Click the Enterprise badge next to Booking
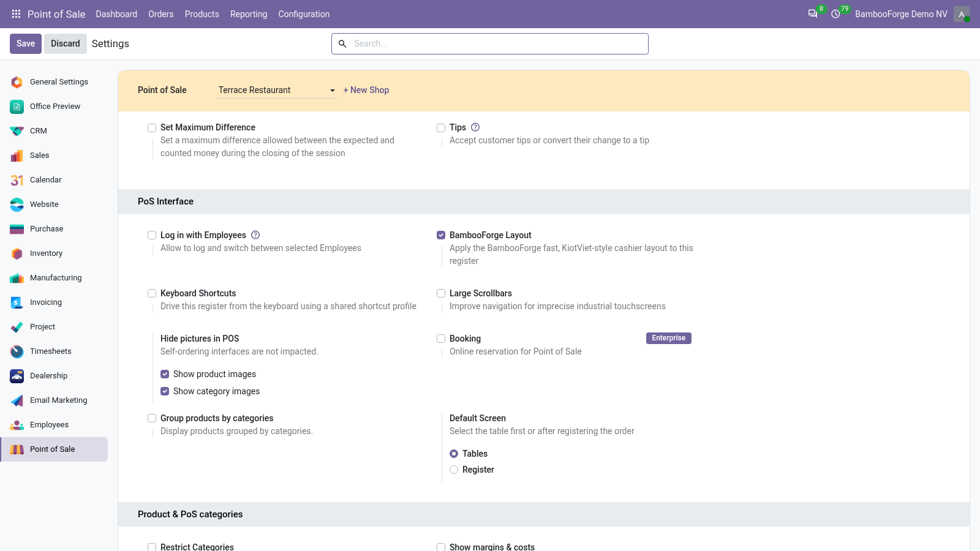 click(x=669, y=338)
